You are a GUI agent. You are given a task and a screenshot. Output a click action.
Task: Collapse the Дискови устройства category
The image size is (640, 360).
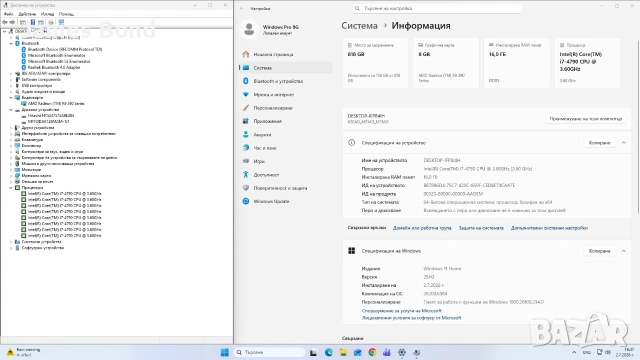[x=11, y=110]
